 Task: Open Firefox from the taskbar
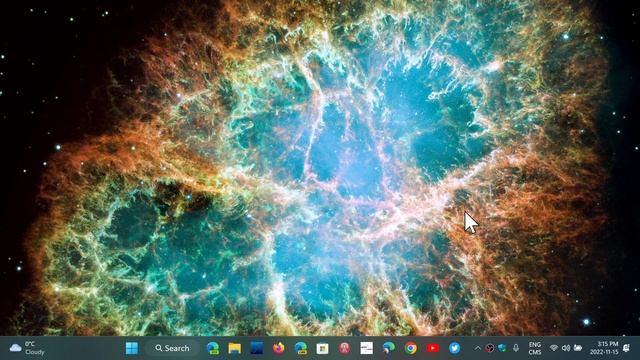pos(279,348)
